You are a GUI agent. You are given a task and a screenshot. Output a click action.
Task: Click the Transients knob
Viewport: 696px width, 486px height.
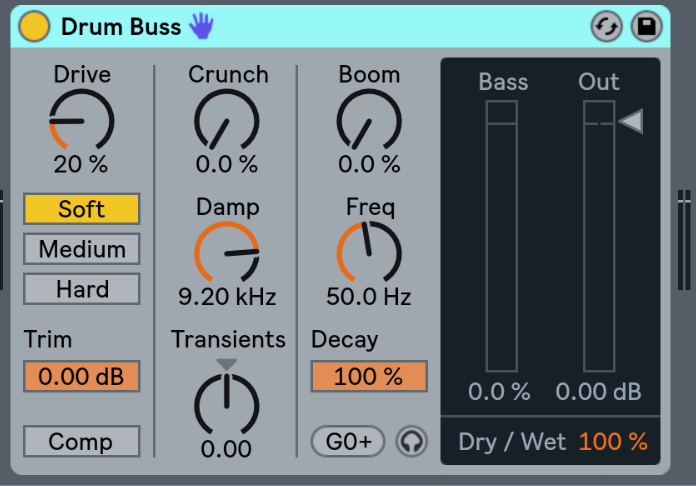pyautogui.click(x=227, y=405)
